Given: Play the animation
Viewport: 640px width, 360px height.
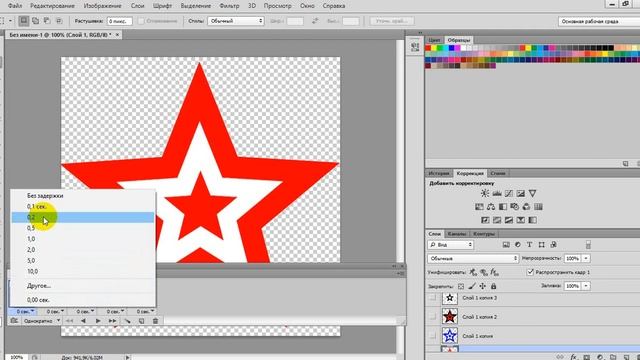Looking at the screenshot, I should tap(98, 321).
